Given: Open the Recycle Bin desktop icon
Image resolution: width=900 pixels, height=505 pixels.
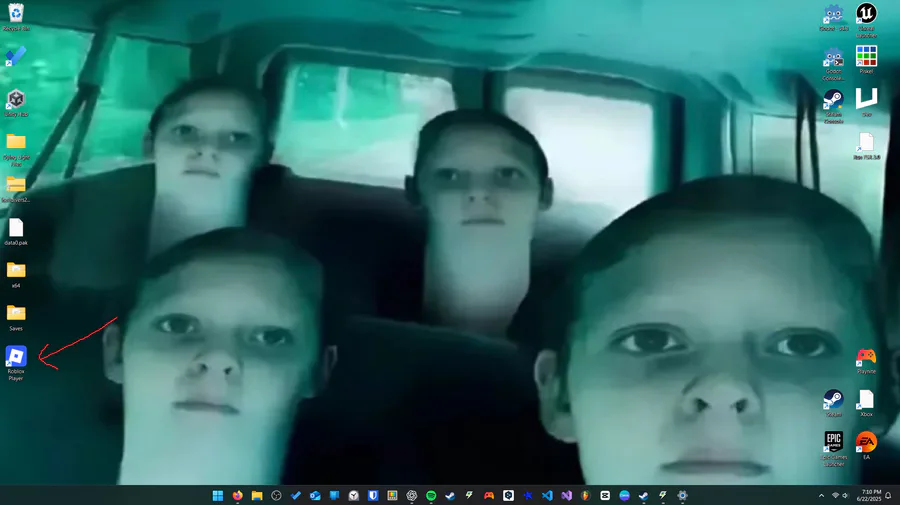Looking at the screenshot, I should [16, 13].
